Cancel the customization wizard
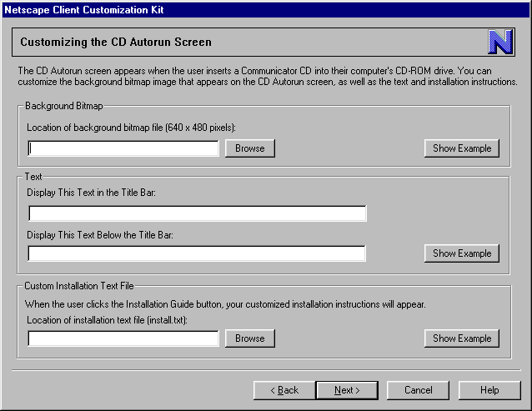 point(418,390)
